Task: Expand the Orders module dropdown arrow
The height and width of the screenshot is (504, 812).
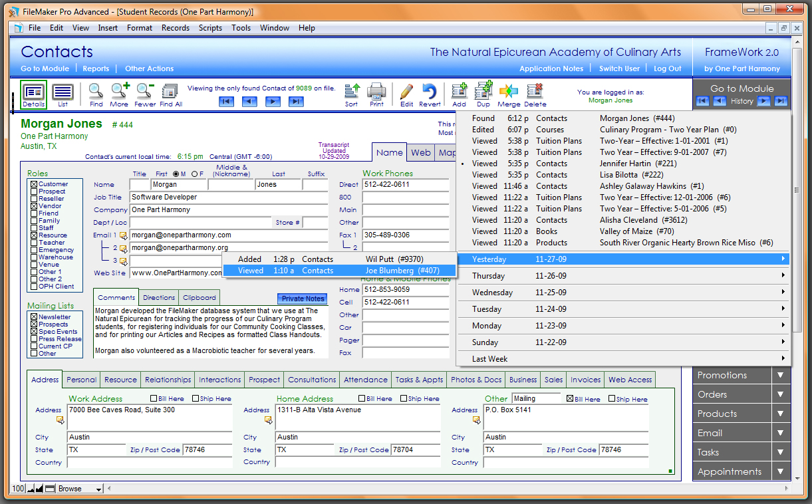Action: 781,394
